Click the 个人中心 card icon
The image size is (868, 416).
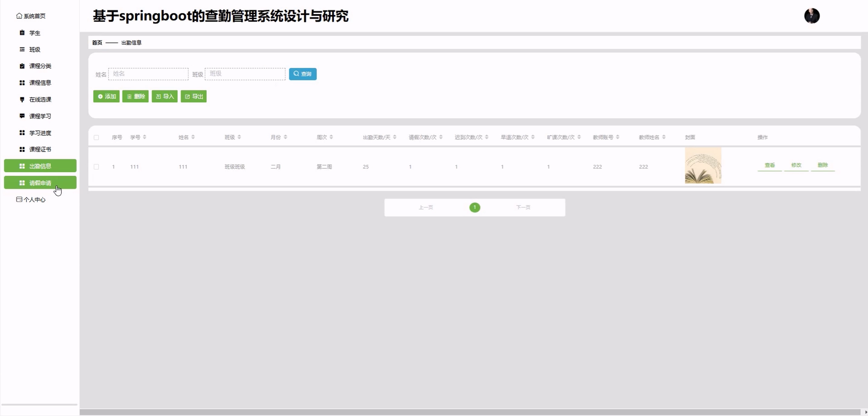pyautogui.click(x=19, y=200)
